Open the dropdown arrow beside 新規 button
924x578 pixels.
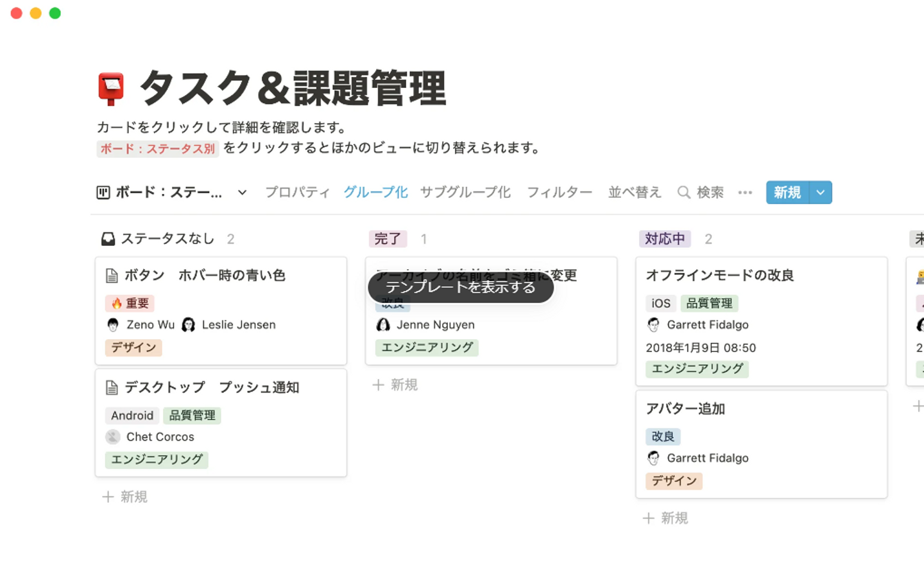[x=821, y=193]
